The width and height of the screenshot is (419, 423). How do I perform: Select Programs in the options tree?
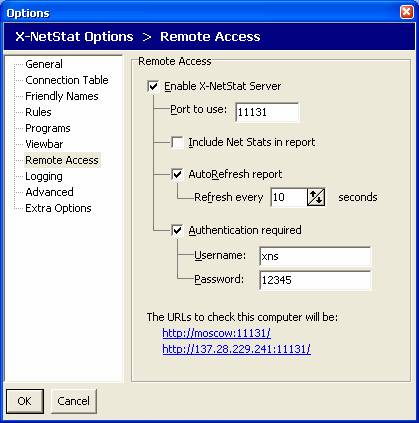point(48,128)
